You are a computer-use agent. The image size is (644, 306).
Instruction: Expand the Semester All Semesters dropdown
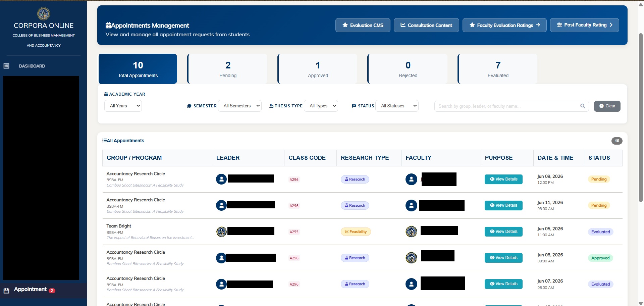click(x=240, y=106)
